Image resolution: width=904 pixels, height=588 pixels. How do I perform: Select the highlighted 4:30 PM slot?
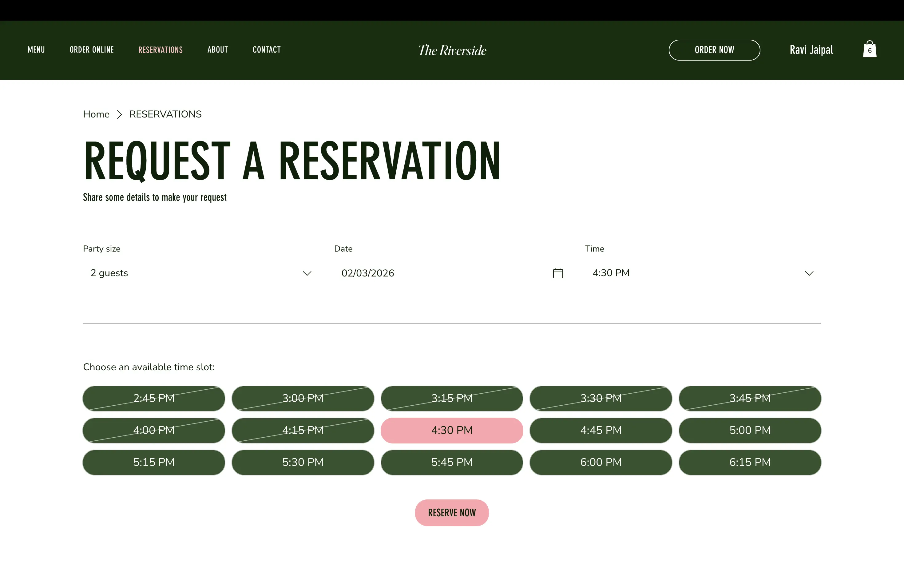coord(452,430)
